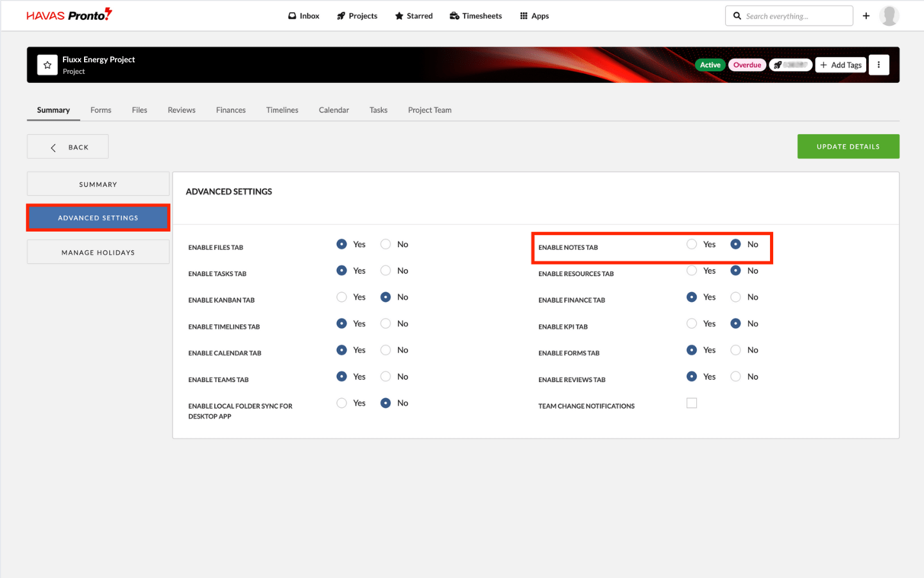Focus the Search everything field

click(x=789, y=15)
